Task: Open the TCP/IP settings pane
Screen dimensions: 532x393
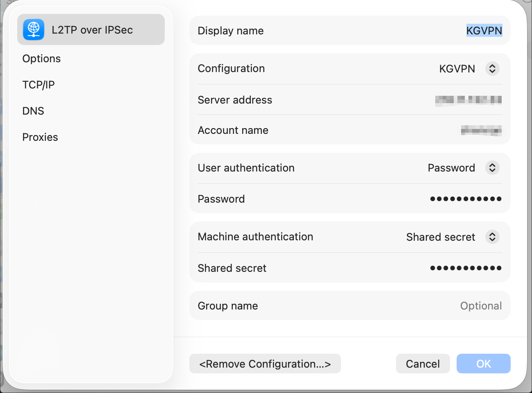Action: pyautogui.click(x=39, y=85)
